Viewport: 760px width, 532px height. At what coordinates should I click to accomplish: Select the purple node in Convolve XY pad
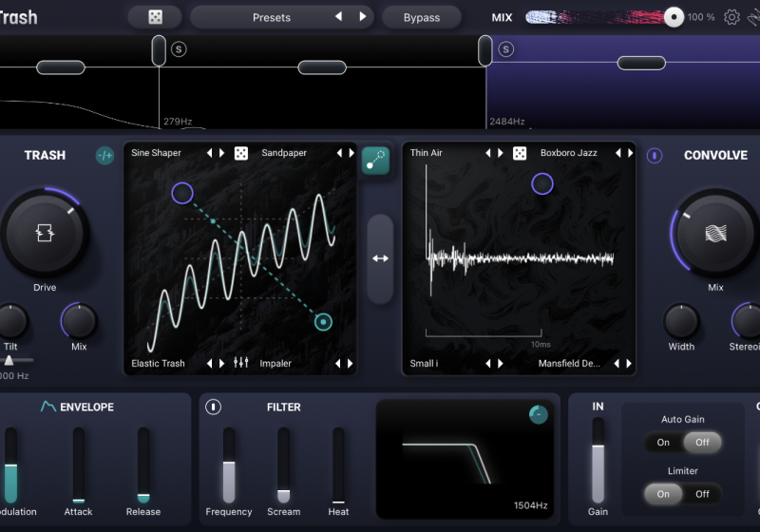click(541, 183)
